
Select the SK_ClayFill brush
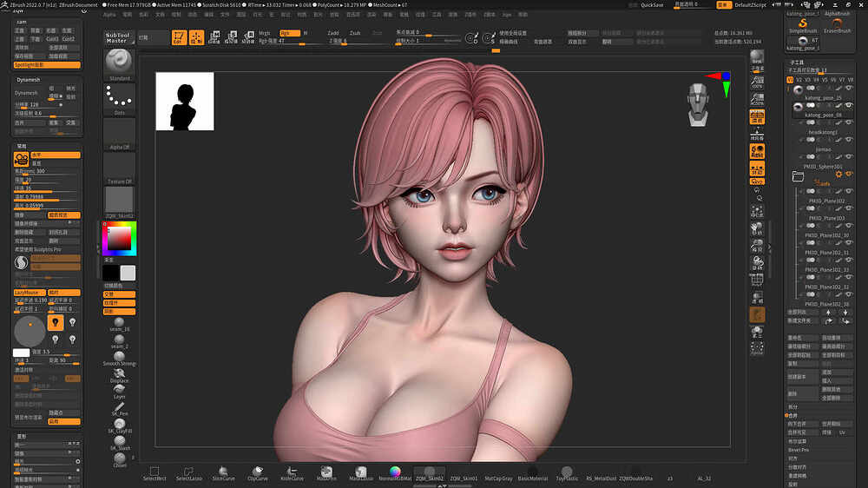click(x=119, y=426)
